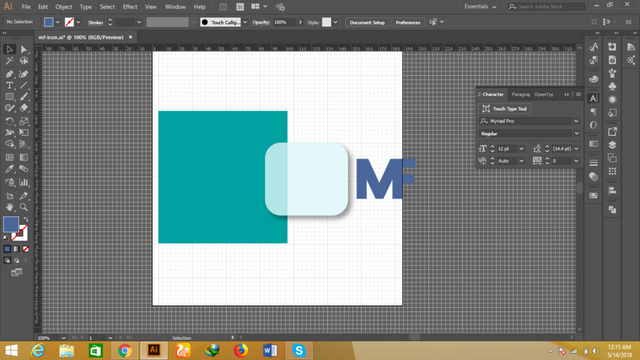Open the File menu
Viewport: 640px width, 360px height.
[26, 7]
